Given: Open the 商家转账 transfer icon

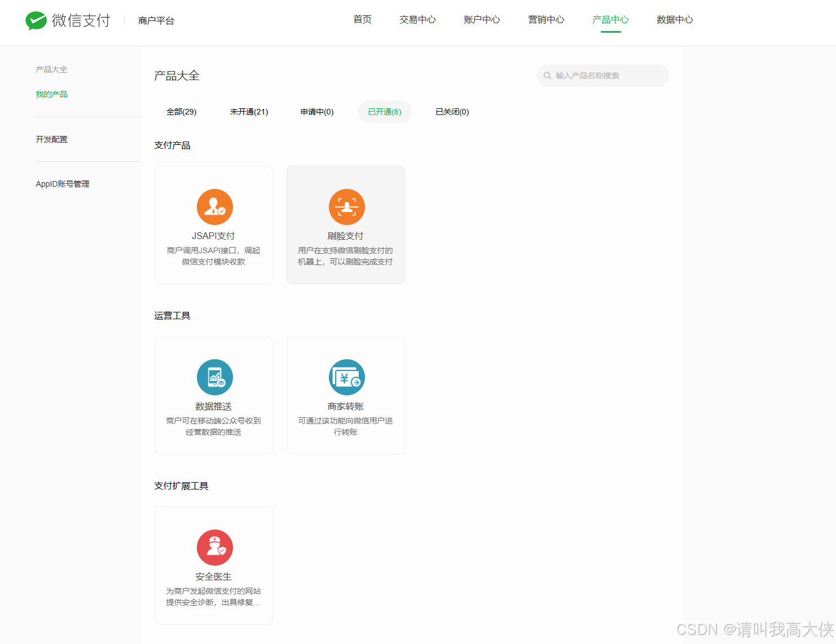Looking at the screenshot, I should [x=347, y=377].
